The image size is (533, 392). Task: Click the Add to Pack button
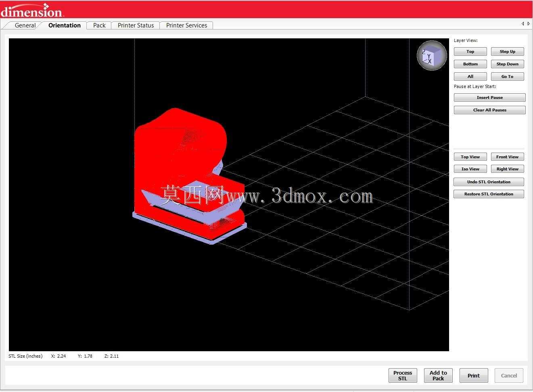[x=438, y=375]
